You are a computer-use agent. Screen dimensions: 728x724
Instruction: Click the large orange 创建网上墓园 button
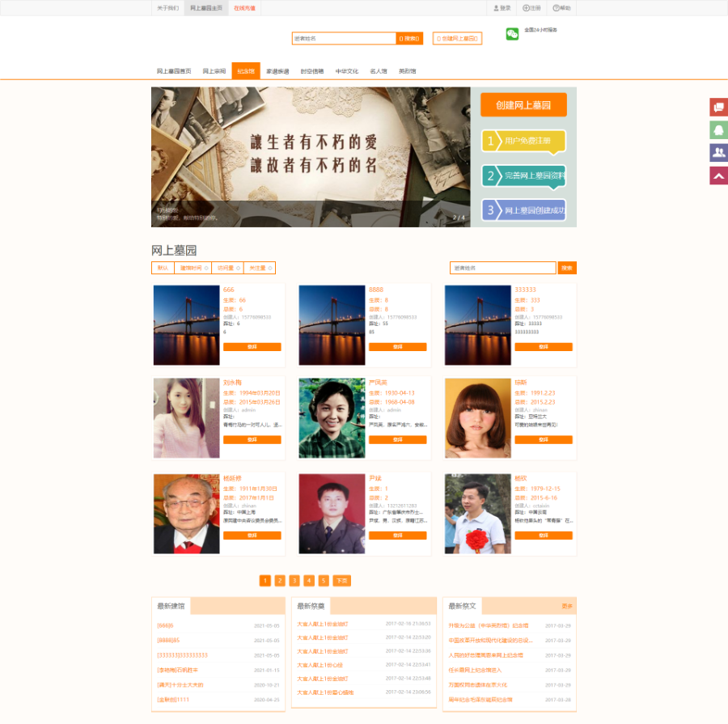[523, 105]
